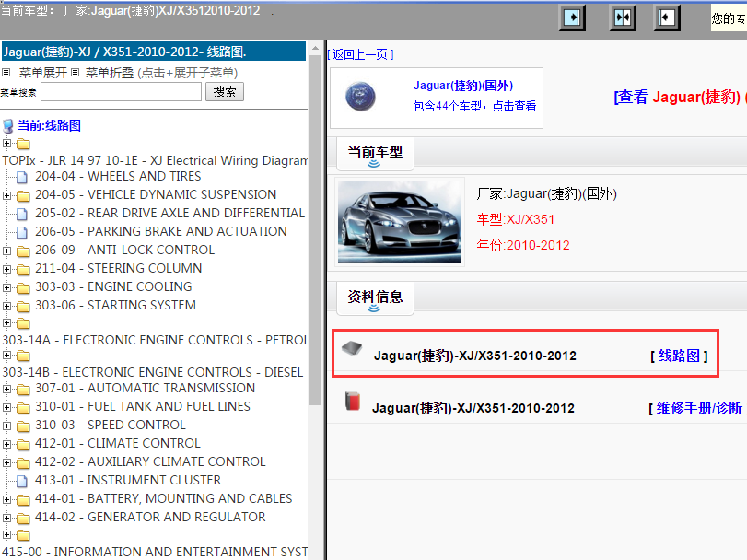Image resolution: width=747 pixels, height=560 pixels.
Task: Click the 车型:XJ/X351 red text
Action: pos(516,219)
